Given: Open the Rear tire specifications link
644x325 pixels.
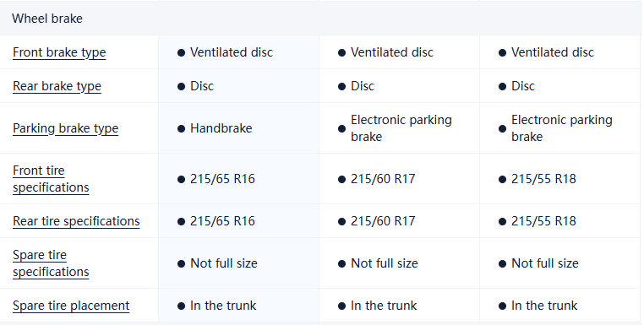Looking at the screenshot, I should coord(76,221).
